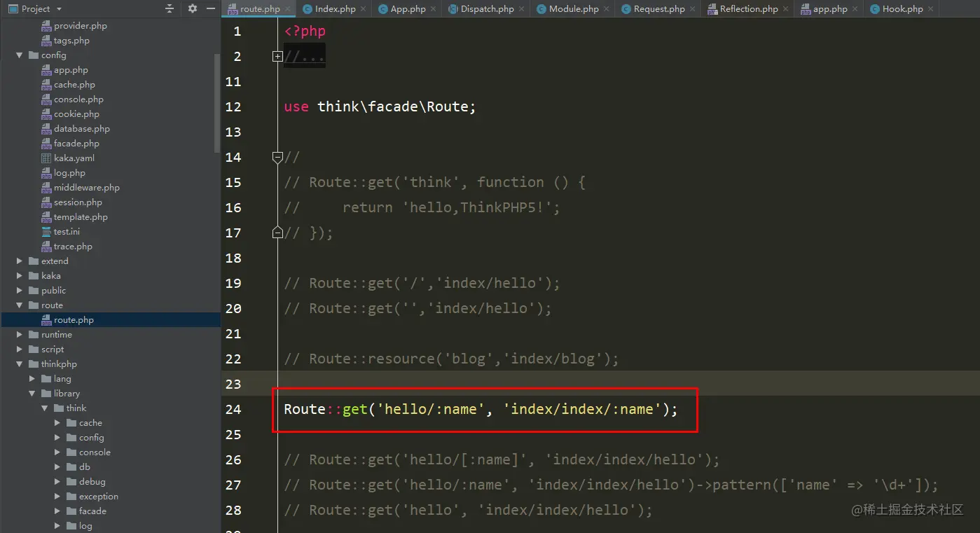Click the PHP file icon beside trace.php
This screenshot has height=533, width=980.
click(x=46, y=247)
